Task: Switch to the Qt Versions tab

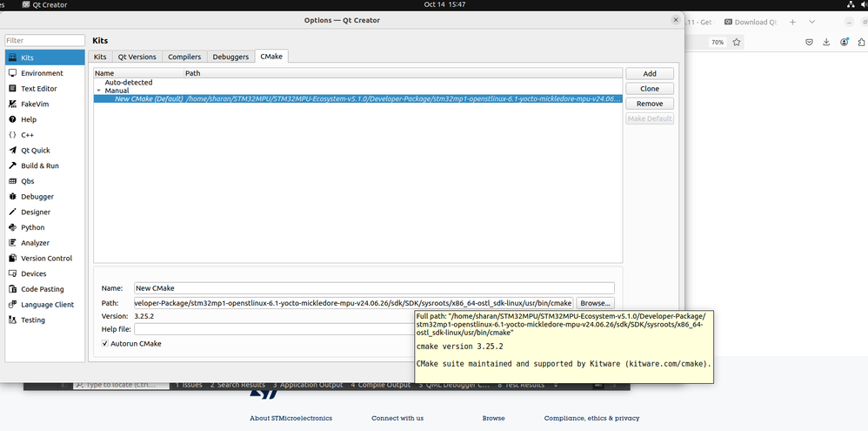Action: 137,57
